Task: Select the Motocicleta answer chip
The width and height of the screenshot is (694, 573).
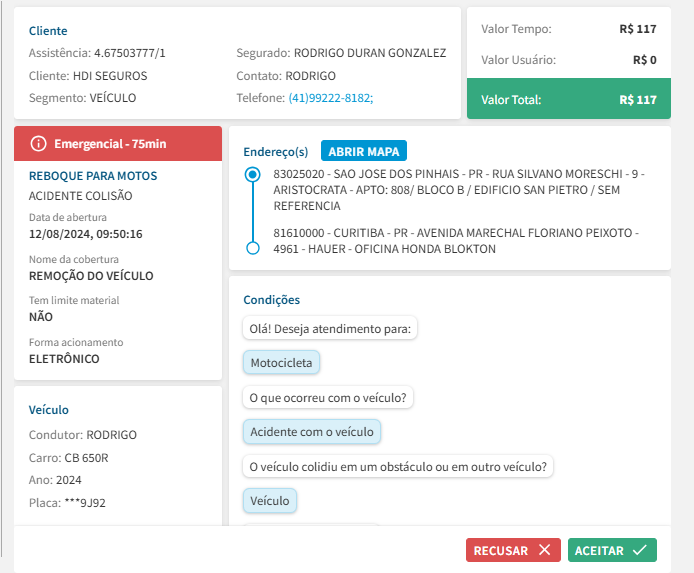Action: (x=281, y=362)
